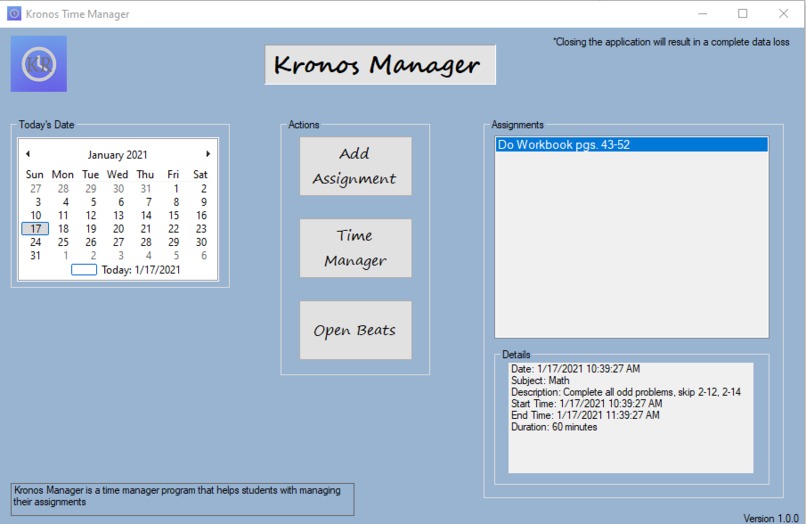Viewport: 806px width, 524px height.
Task: Close the Kronos Time Manager window
Action: pos(783,14)
